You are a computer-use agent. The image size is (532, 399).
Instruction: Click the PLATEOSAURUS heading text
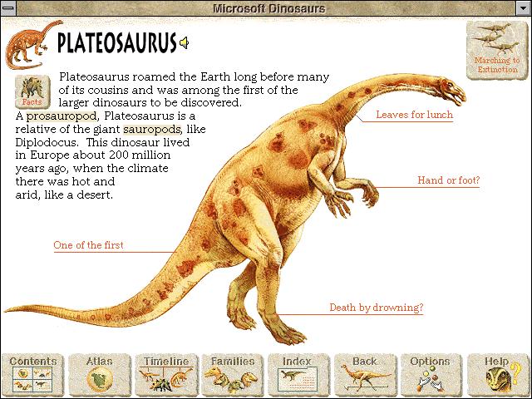pos(117,43)
